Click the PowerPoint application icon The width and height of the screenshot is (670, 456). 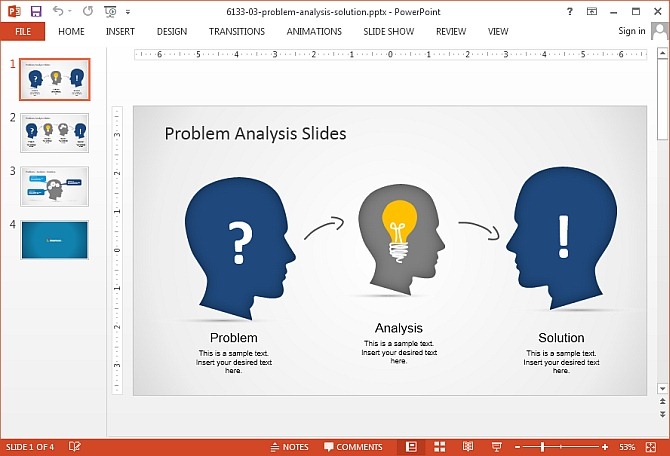point(14,11)
